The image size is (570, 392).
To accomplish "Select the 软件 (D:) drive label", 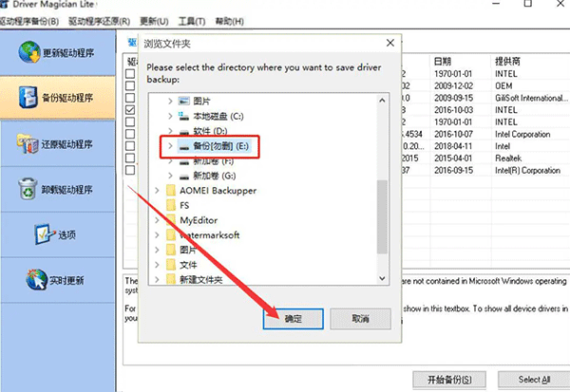I will 210,131.
